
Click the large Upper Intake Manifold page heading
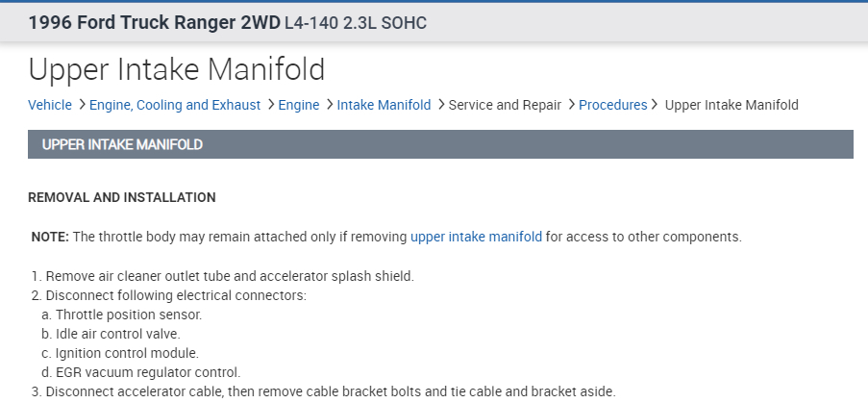click(x=177, y=69)
